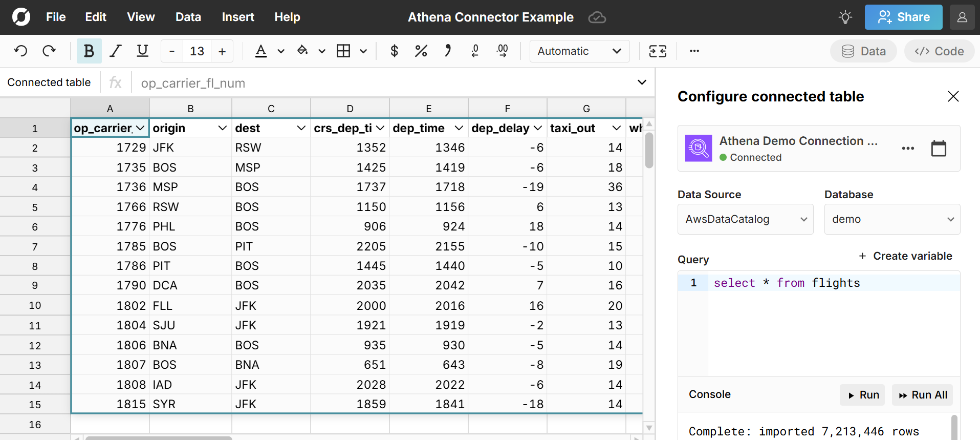Click the undo arrow icon

pyautogui.click(x=20, y=51)
